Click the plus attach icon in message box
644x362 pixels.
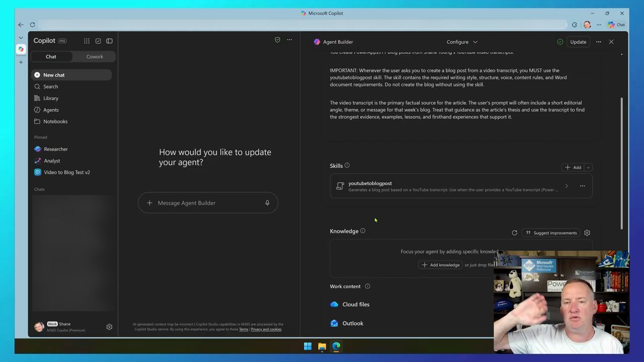[149, 203]
